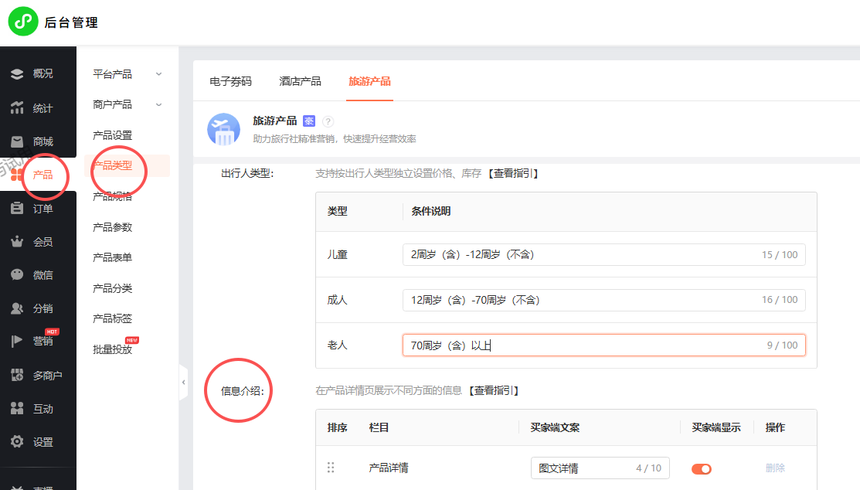Toggle 买家端显示 switch for 产品详情
Image resolution: width=860 pixels, height=490 pixels.
pyautogui.click(x=701, y=469)
